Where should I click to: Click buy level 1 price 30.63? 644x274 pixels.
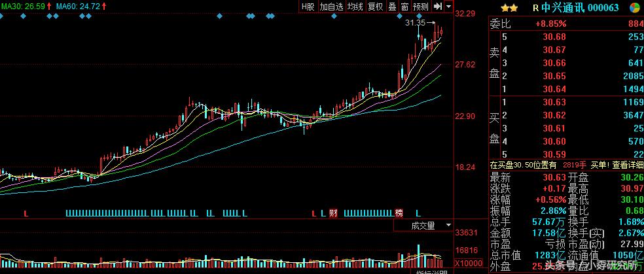click(554, 102)
